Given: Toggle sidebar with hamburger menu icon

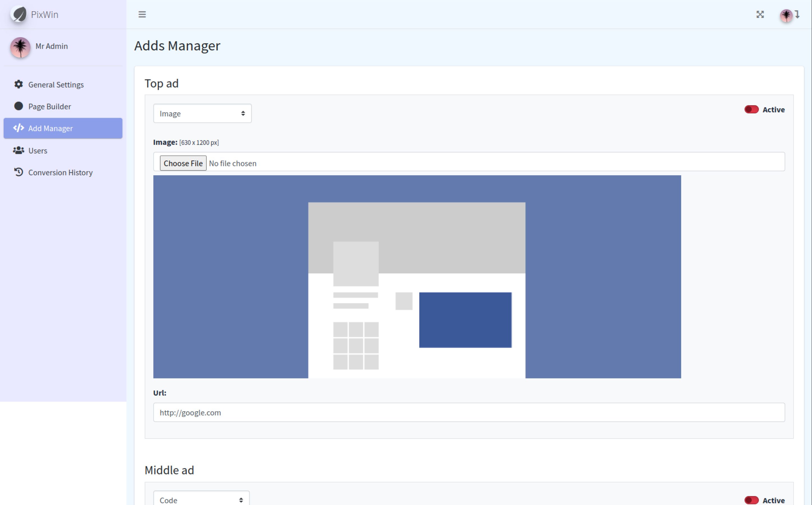Looking at the screenshot, I should point(142,14).
